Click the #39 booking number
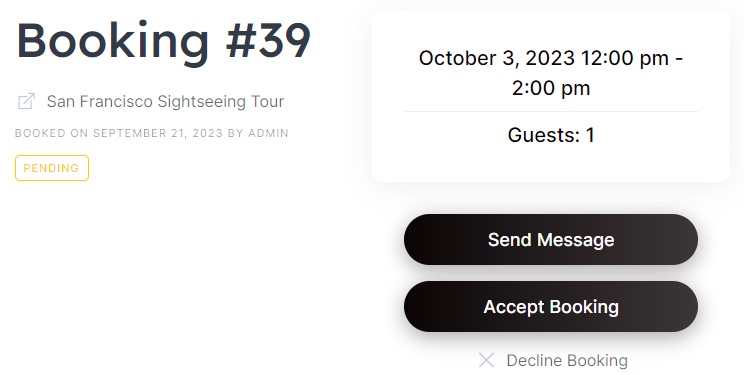Viewport: 744px width, 375px height. tap(268, 41)
